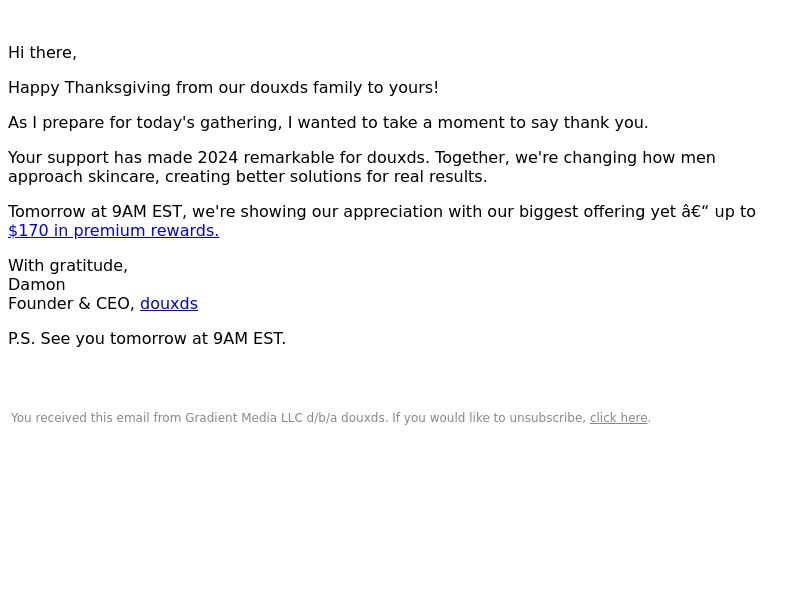Image resolution: width=800 pixels, height=600 pixels.
Task: Click the Happy Thanksgiving sentence
Action: point(223,88)
